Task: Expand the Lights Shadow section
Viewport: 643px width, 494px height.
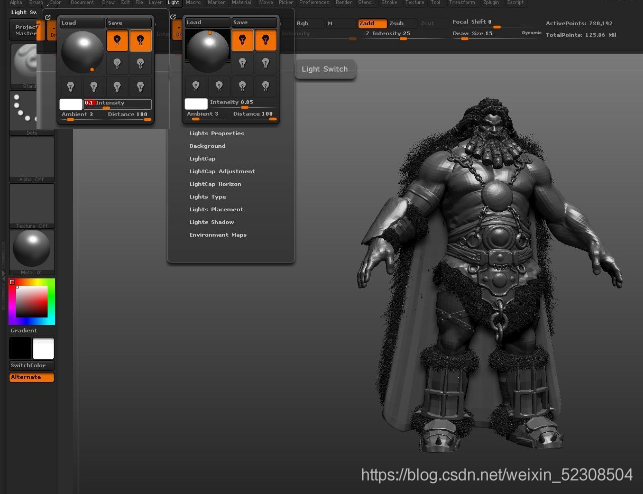Action: (x=212, y=222)
